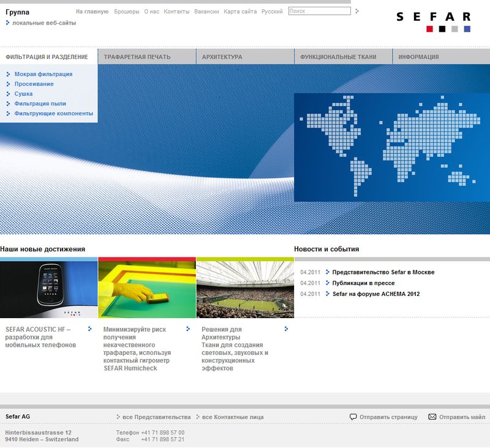This screenshot has height=448, width=490.
Task: Open Контакты in the top menu
Action: (176, 12)
